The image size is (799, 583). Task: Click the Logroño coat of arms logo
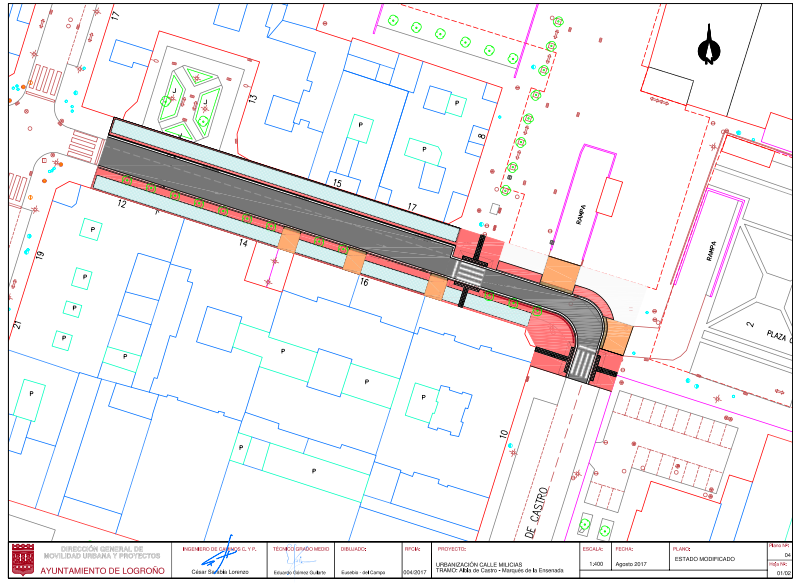[23, 558]
